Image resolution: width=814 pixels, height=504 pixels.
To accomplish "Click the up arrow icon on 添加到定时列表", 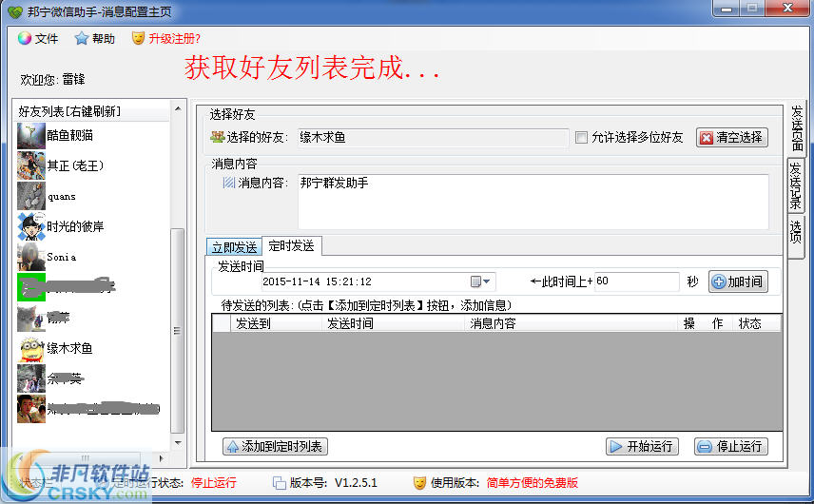I will tap(233, 446).
